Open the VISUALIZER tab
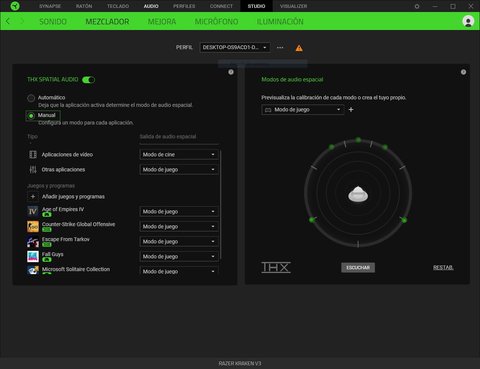 294,6
